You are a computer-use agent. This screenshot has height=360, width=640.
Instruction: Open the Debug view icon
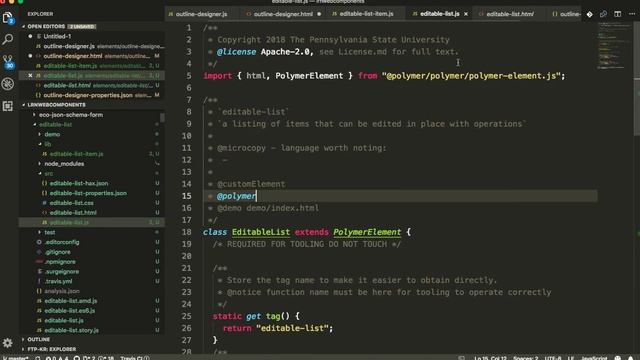8,84
